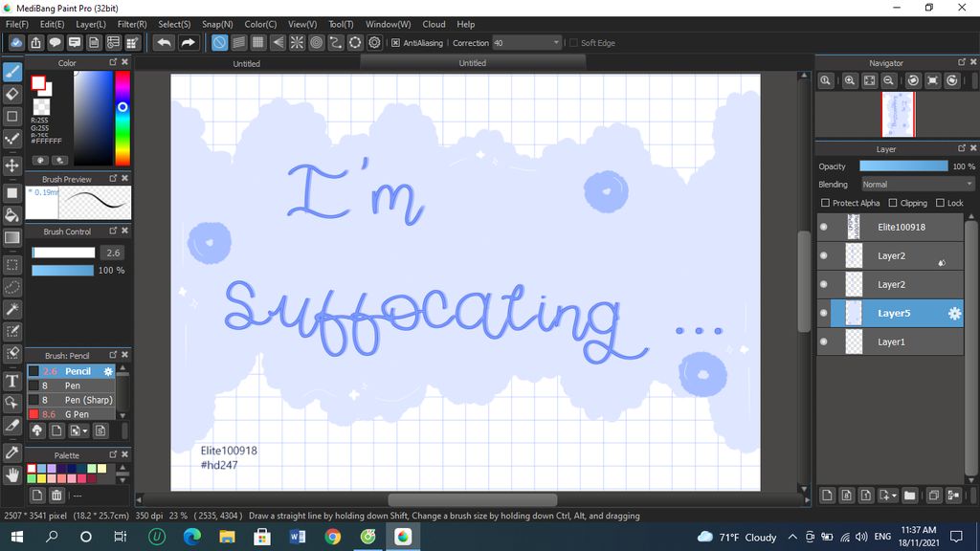Zoom out using the Navigator magnifier minus
Viewport: 980px width, 551px height.
pyautogui.click(x=888, y=80)
